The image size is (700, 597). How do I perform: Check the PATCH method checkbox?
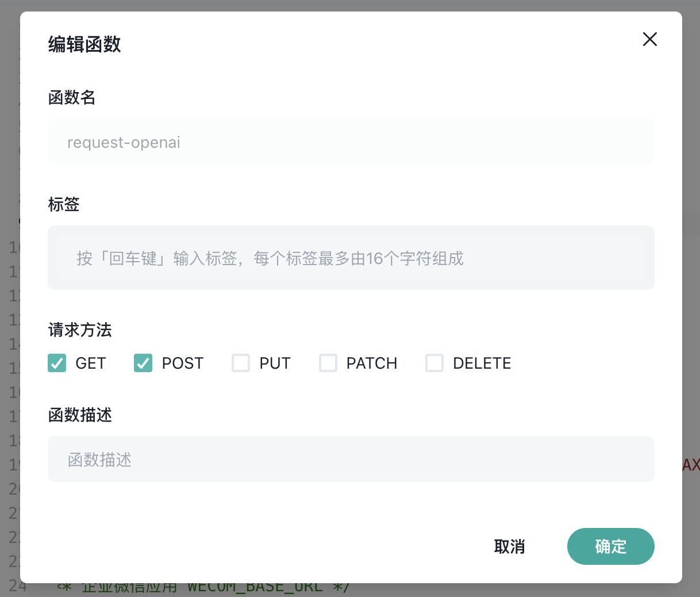[328, 363]
